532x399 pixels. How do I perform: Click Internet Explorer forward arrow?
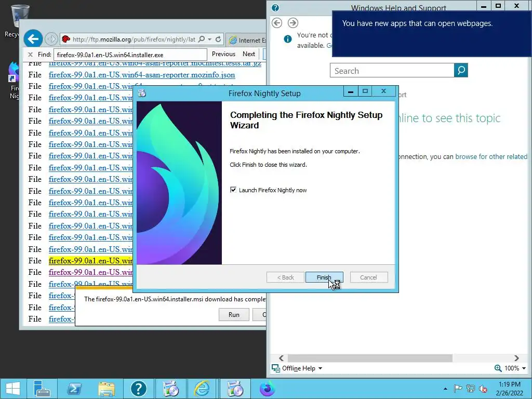pos(51,39)
